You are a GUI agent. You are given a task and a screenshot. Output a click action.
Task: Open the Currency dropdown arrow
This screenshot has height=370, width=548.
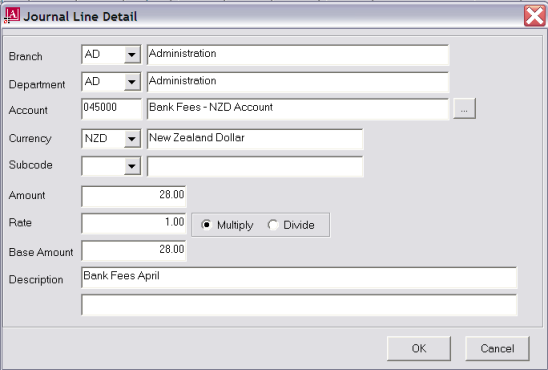132,139
